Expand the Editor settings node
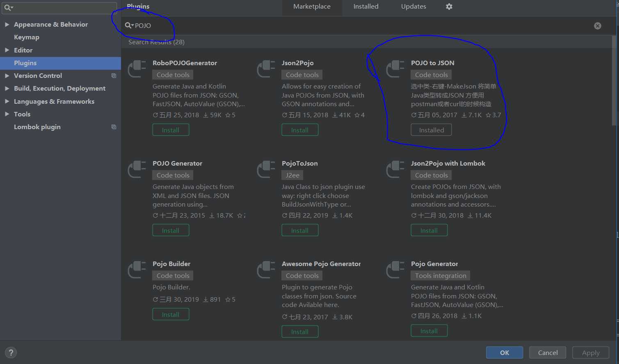Screen dimensions: 619x364 (x=7, y=50)
